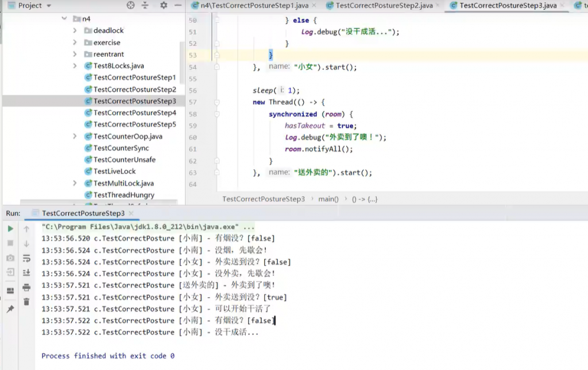Expand the Test8Locks.java node
Screen dimensions: 588x370
[x=75, y=66]
